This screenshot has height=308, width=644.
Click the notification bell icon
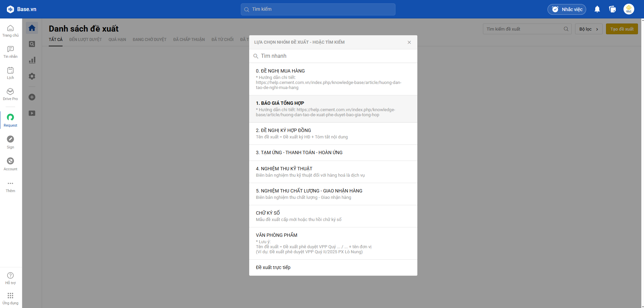point(597,9)
